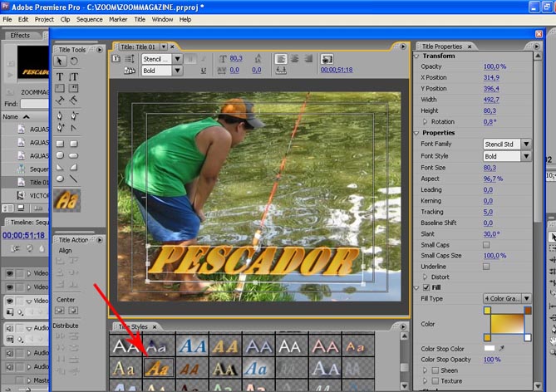Choose the Vertical Type tool
Viewport: 556px width, 392px height.
[x=73, y=76]
